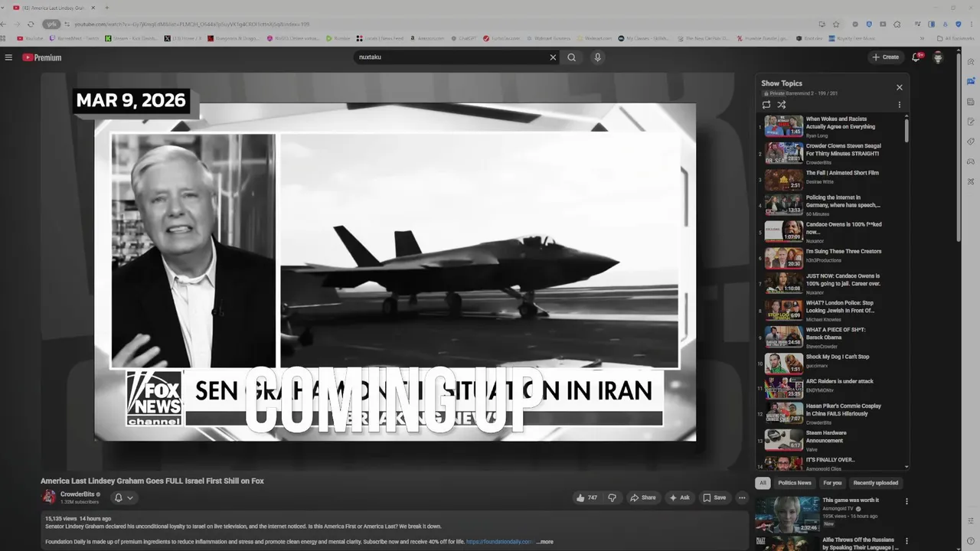Go back in the browser
Screen dimensions: 980x551
click(x=4, y=24)
